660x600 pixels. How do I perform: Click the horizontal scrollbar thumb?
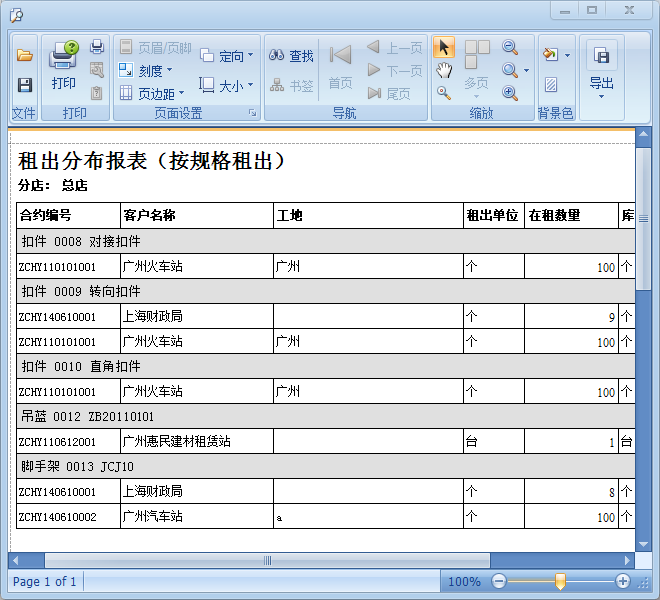[267, 560]
